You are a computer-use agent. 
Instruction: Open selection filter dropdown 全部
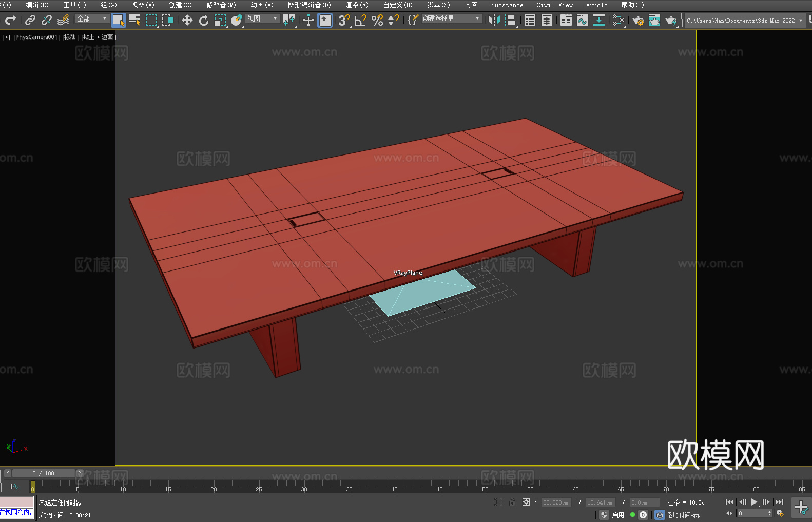92,18
